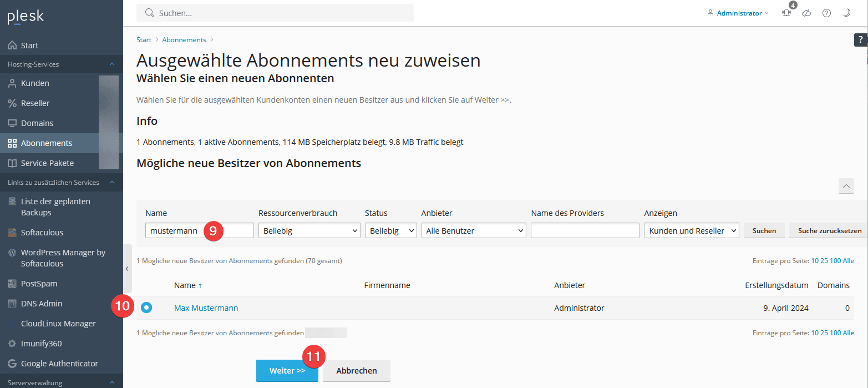Select the Max Mustermann radio button

pos(146,308)
